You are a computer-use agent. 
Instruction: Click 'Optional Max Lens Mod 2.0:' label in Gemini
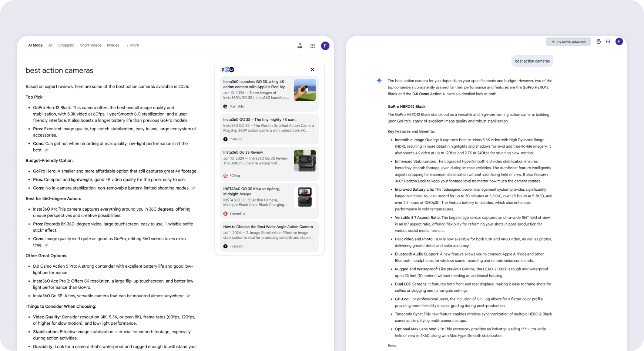[x=419, y=329]
